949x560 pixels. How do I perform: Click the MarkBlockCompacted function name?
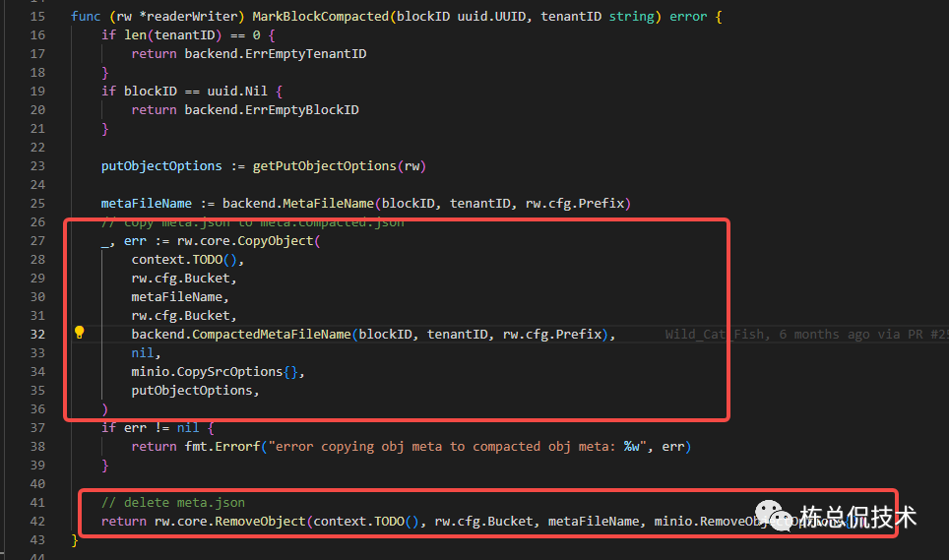click(x=321, y=17)
